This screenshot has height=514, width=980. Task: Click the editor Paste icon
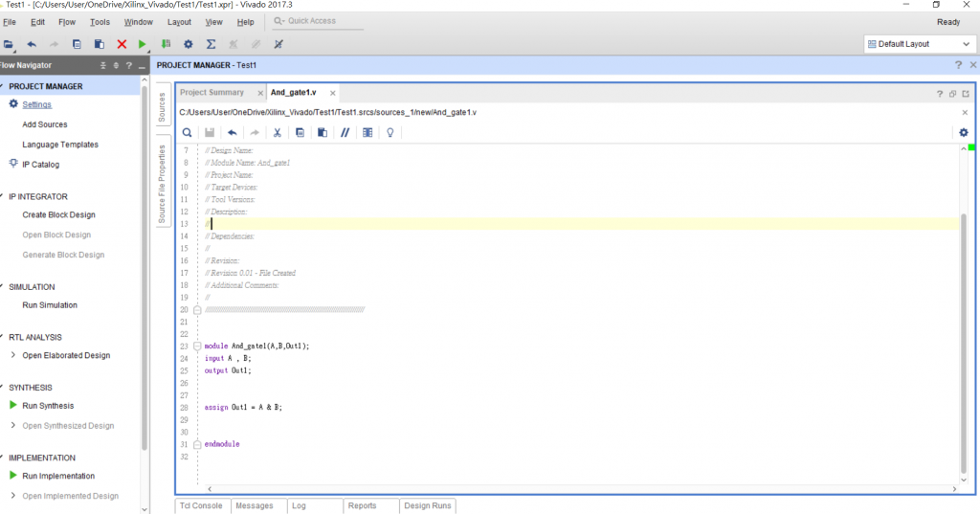[x=323, y=132]
